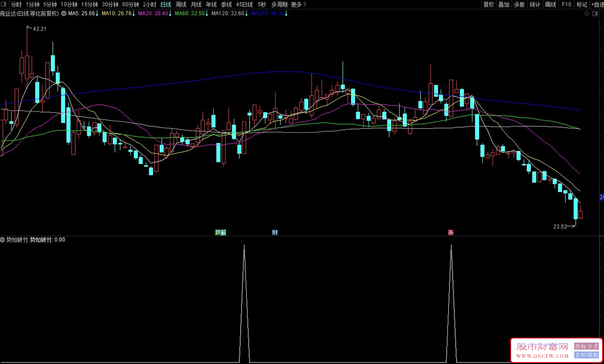Click the 统计 statistics button
604x364 pixels.
pyautogui.click(x=535, y=4)
